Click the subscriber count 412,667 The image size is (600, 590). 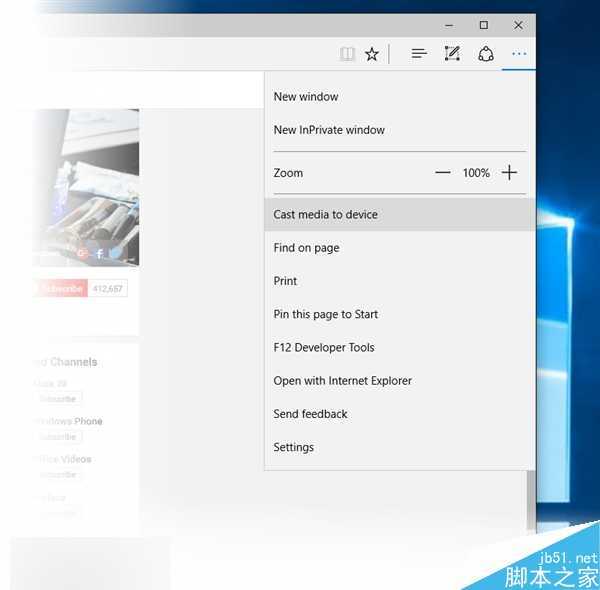click(x=108, y=288)
